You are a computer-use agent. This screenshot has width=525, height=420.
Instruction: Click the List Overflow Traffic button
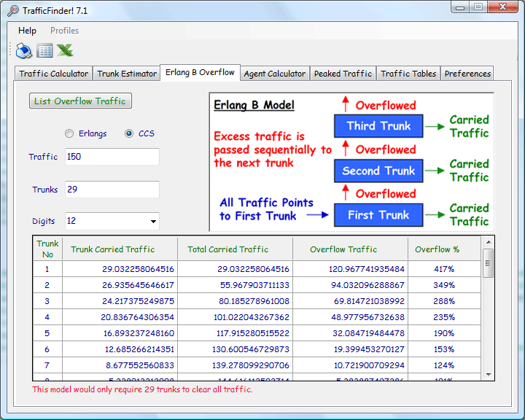coord(80,101)
